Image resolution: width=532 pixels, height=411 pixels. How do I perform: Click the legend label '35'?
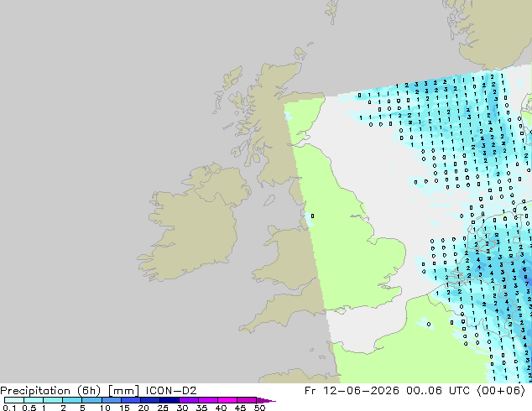pos(201,408)
